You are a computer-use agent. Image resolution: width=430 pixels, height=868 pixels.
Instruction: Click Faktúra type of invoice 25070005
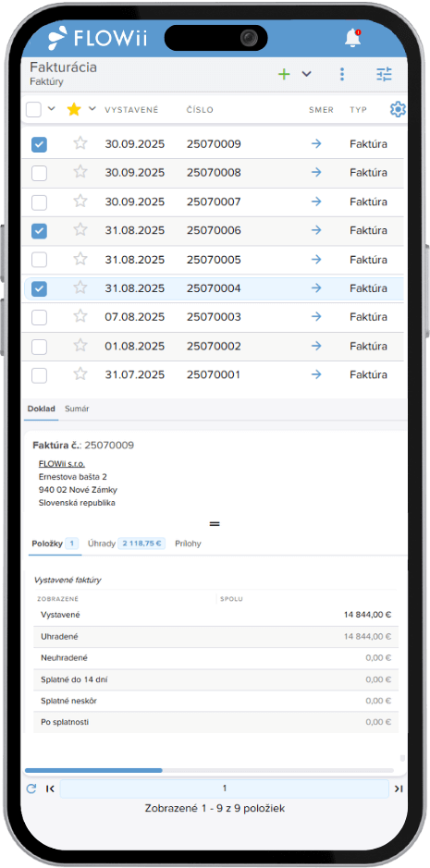(368, 260)
